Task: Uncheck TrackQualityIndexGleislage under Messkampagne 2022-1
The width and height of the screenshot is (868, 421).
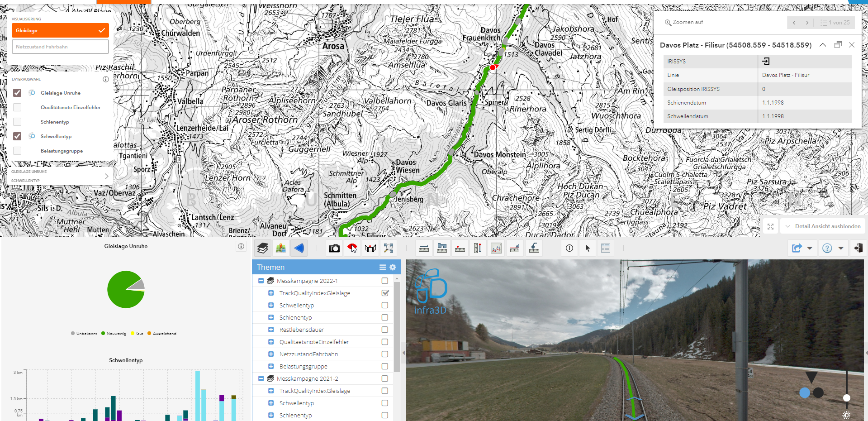Action: 385,293
